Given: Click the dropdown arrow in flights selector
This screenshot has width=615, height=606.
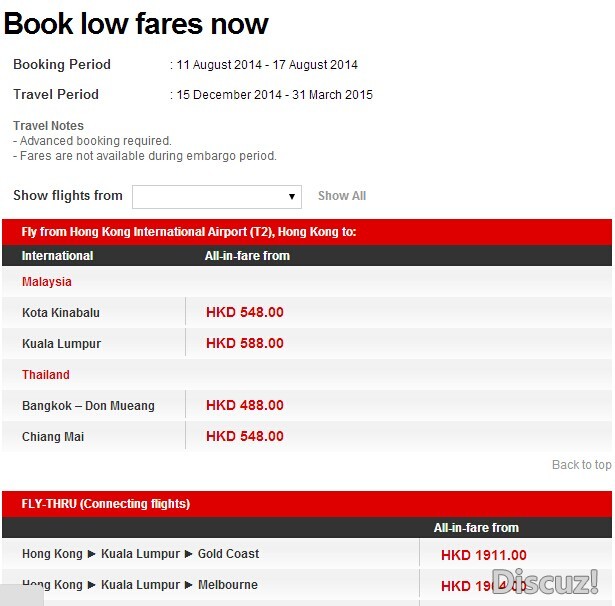Looking at the screenshot, I should click(291, 197).
